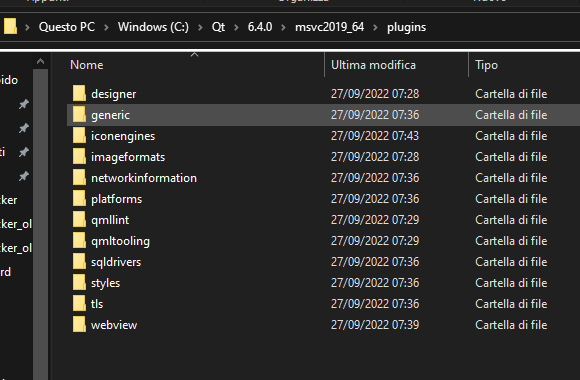Image resolution: width=580 pixels, height=380 pixels.
Task: Select qmllint folder name
Action: coord(110,220)
